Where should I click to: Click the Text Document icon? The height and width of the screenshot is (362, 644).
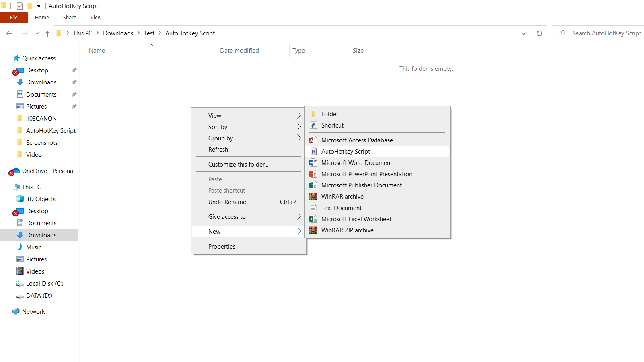[x=313, y=208]
